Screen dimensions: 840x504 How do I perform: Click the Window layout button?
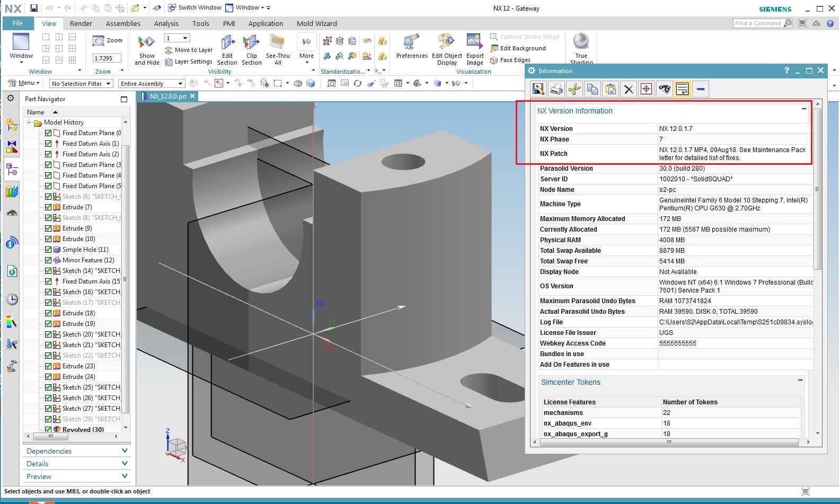pos(21,48)
